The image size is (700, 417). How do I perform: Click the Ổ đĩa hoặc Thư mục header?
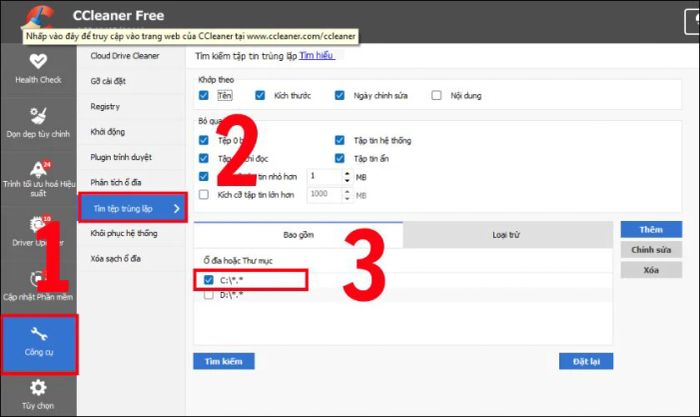(238, 261)
